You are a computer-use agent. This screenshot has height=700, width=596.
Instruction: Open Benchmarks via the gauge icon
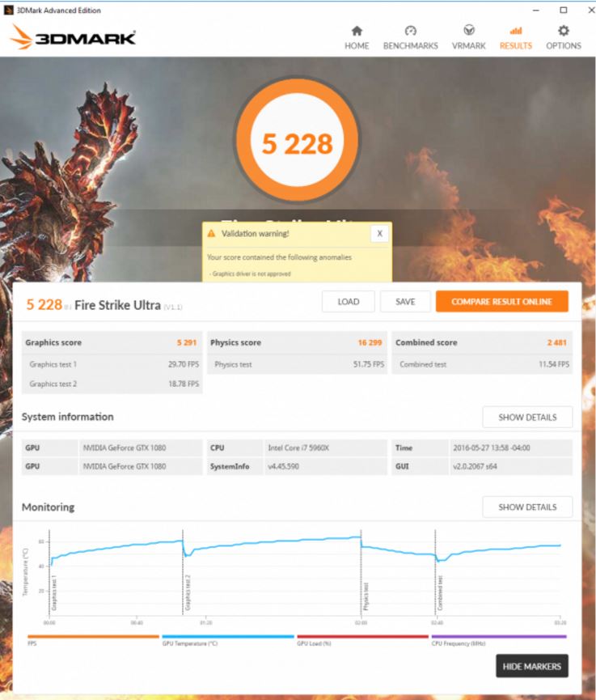click(410, 31)
